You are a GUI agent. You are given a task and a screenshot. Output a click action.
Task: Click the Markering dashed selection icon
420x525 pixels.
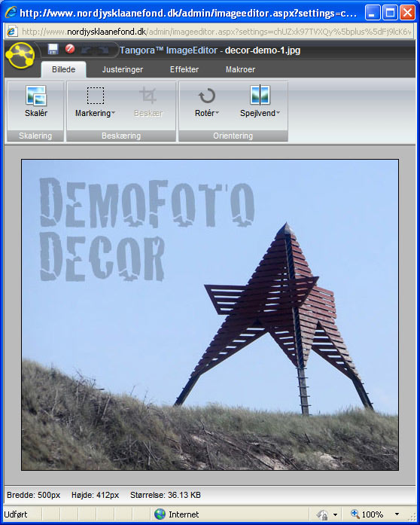(x=96, y=96)
